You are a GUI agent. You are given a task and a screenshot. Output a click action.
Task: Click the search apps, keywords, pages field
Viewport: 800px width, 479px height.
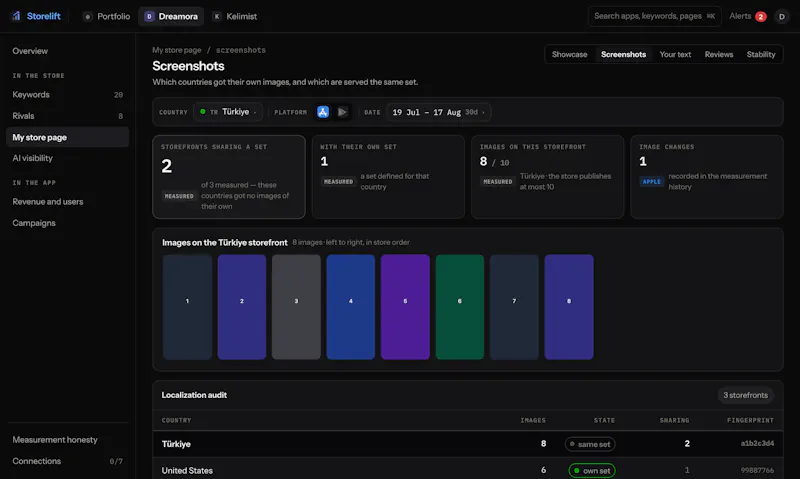655,16
